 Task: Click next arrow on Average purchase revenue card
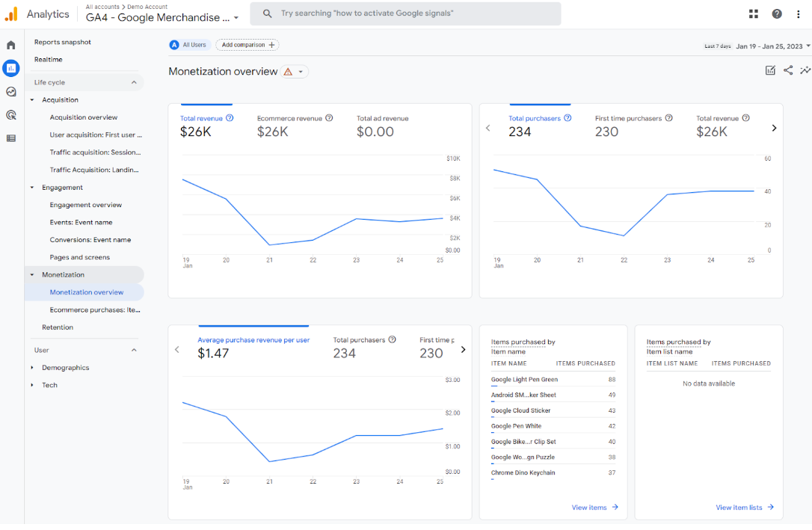[463, 349]
